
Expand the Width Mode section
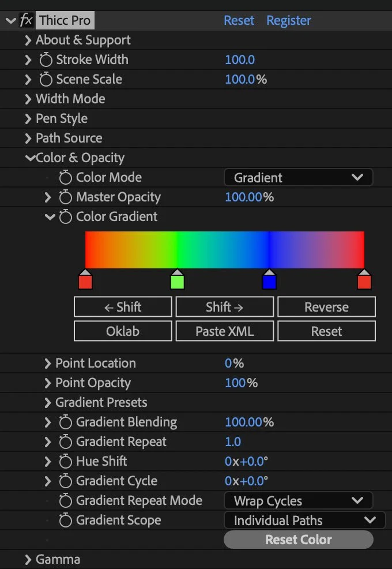(28, 99)
